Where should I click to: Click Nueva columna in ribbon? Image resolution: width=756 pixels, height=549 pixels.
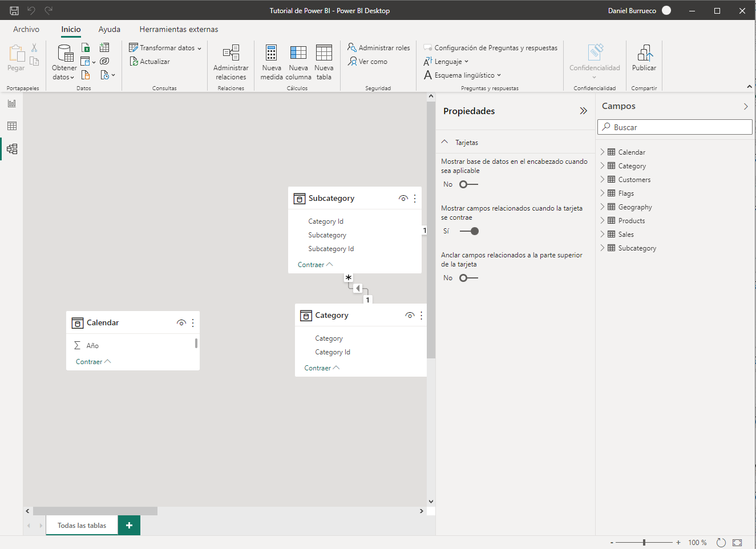(x=298, y=53)
